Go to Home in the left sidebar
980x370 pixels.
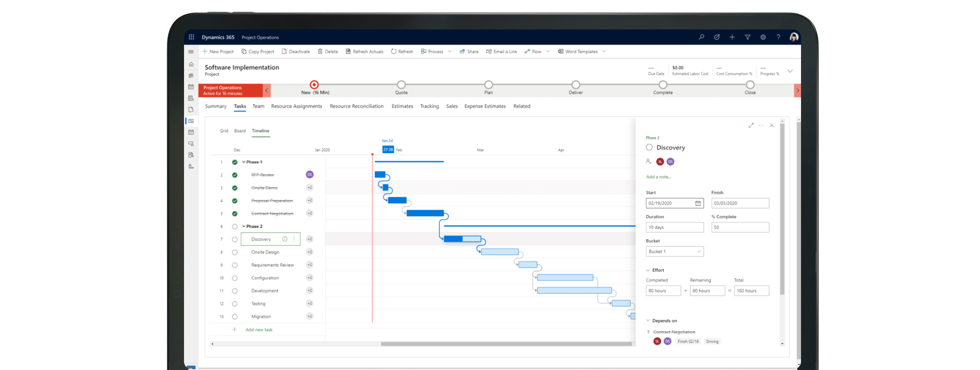(x=191, y=64)
